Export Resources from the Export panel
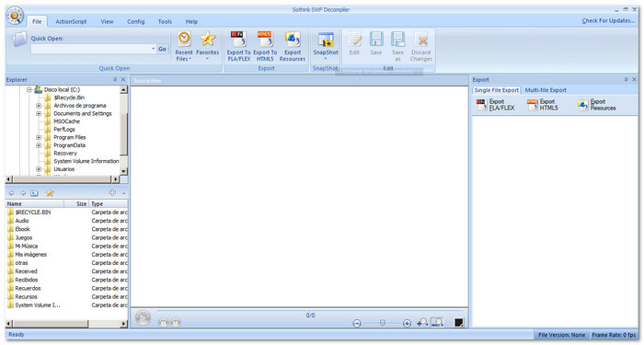The image size is (644, 345). point(597,105)
